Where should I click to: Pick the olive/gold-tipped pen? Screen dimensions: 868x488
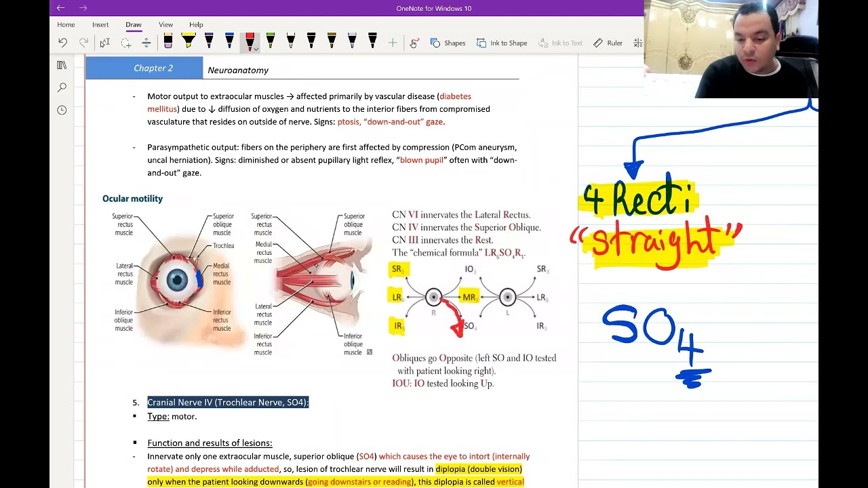332,41
